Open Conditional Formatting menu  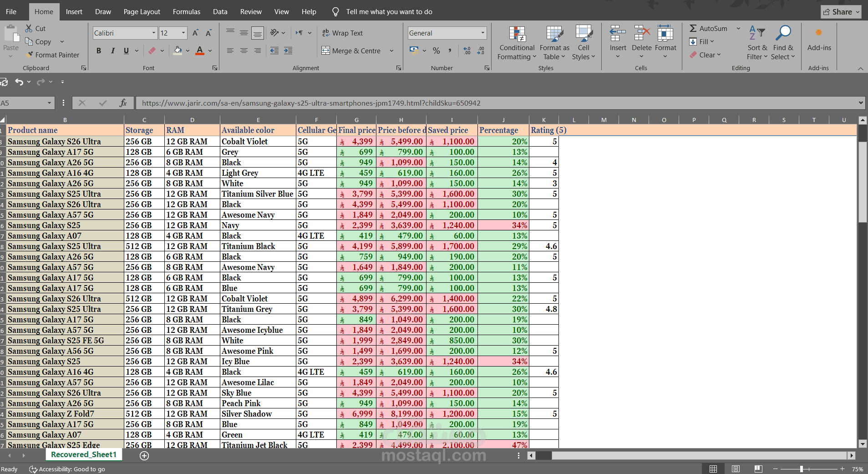point(517,43)
